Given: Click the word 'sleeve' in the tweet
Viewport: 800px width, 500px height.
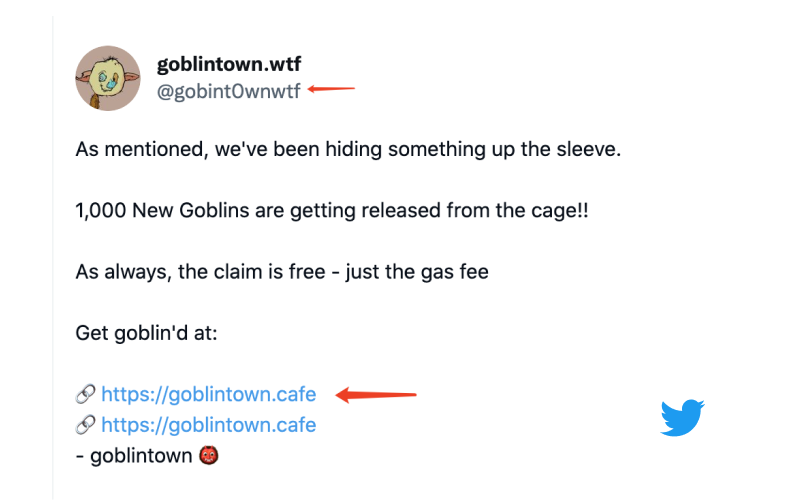Looking at the screenshot, I should [586, 149].
